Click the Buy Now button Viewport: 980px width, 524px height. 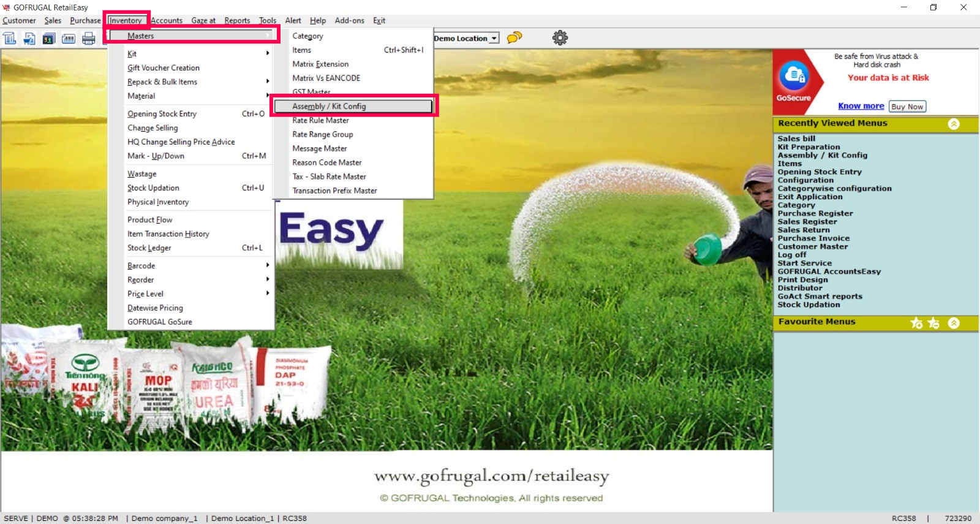[x=907, y=107]
